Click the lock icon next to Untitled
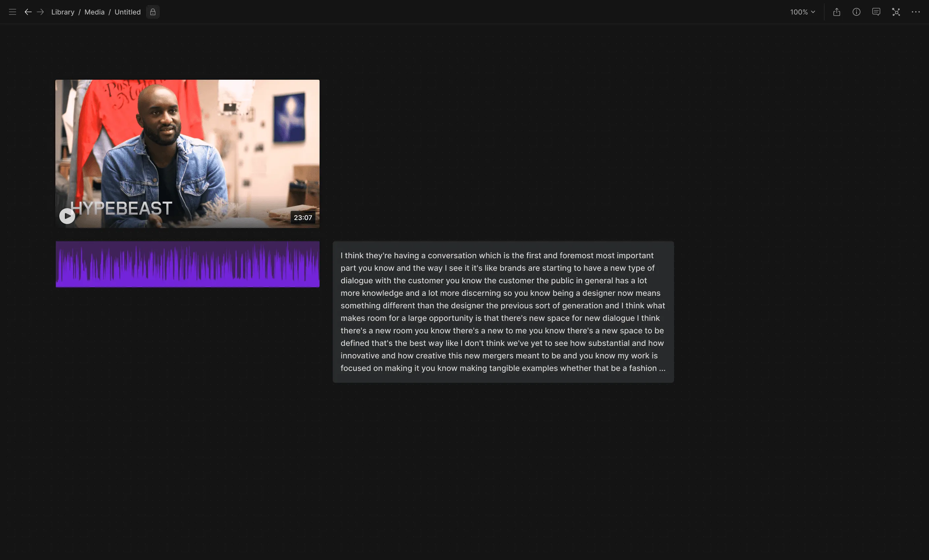 [153, 12]
